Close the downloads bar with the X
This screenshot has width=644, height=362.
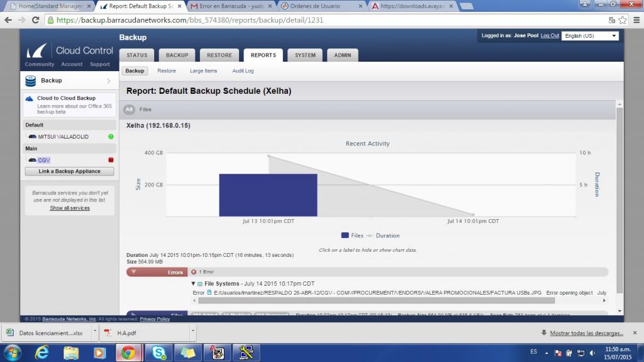tap(635, 332)
